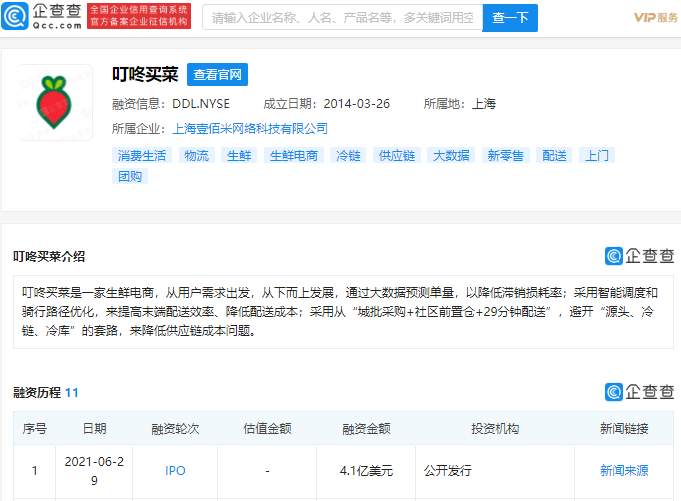Open the VIP服务 menu
The height and width of the screenshot is (501, 681).
(655, 18)
